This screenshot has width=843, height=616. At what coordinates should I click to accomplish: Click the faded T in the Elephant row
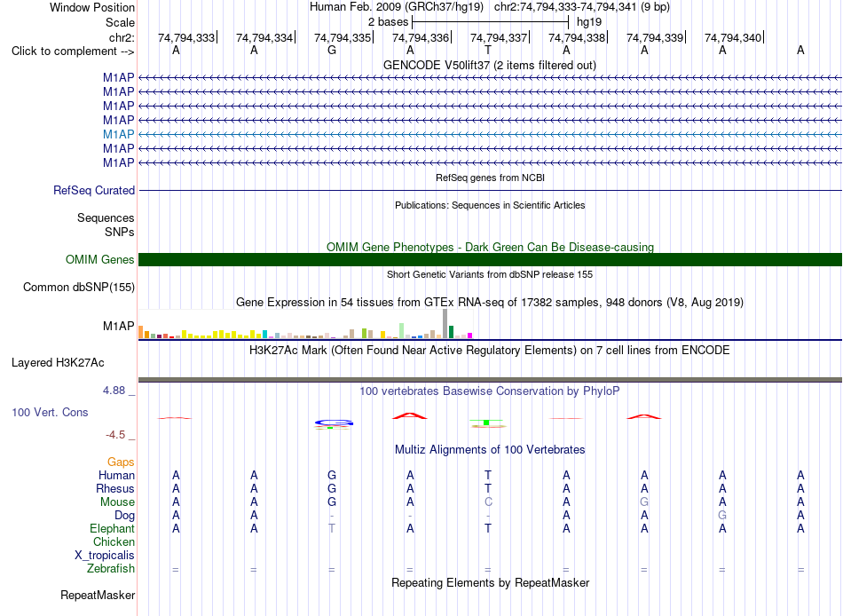point(332,529)
